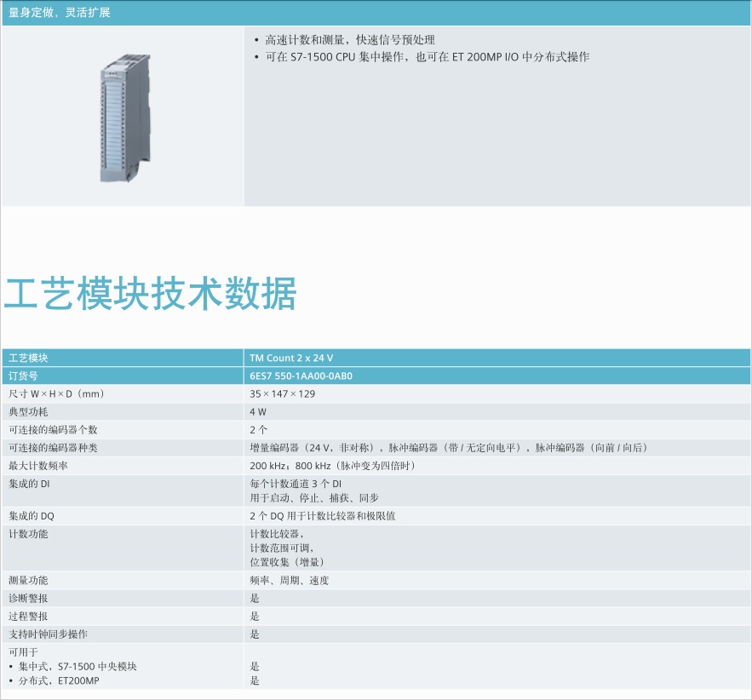Viewport: 752px width, 700px height.
Task: Click the '最大计数频率' label
Action: pyautogui.click(x=37, y=466)
